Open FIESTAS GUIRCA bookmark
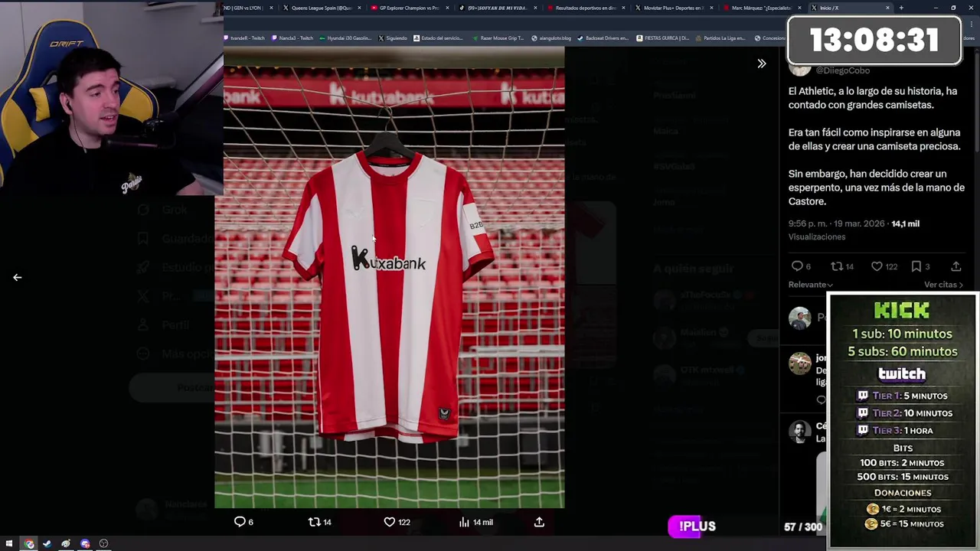 pyautogui.click(x=662, y=38)
